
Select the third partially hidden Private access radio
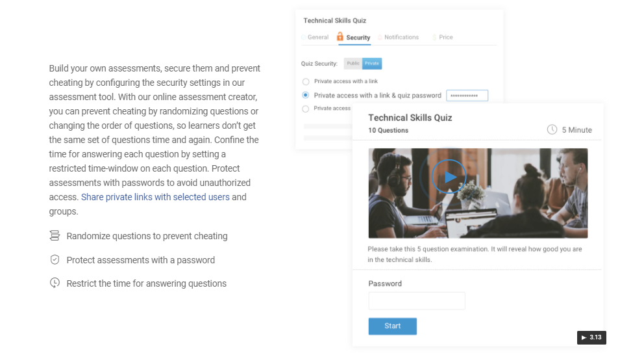pos(306,109)
